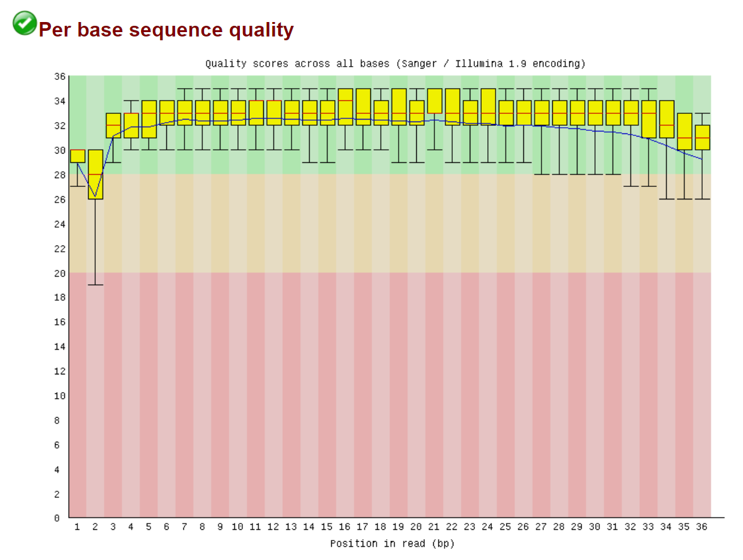Click the x-axis position label 14
The width and height of the screenshot is (743, 560).
[x=309, y=527]
